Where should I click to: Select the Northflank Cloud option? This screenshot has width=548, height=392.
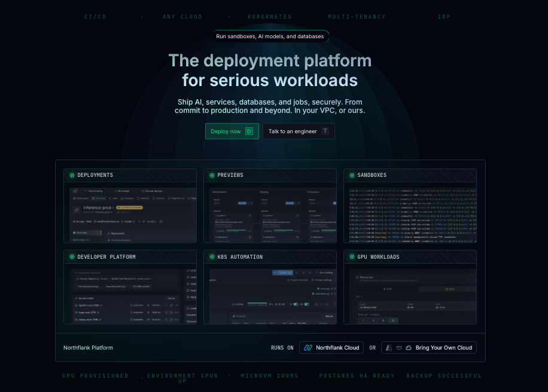(331, 348)
